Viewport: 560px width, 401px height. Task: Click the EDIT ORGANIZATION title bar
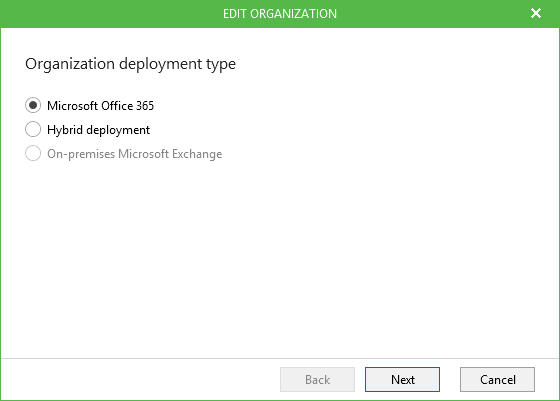(x=280, y=14)
